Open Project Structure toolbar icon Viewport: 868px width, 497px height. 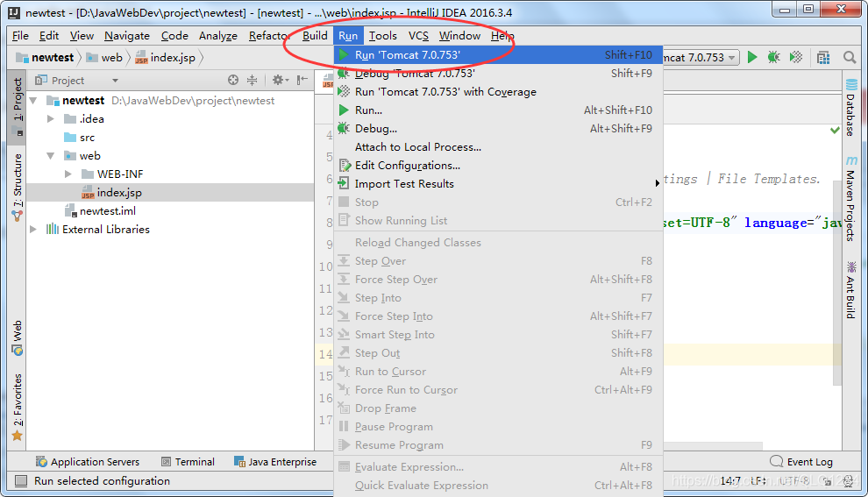pos(823,57)
